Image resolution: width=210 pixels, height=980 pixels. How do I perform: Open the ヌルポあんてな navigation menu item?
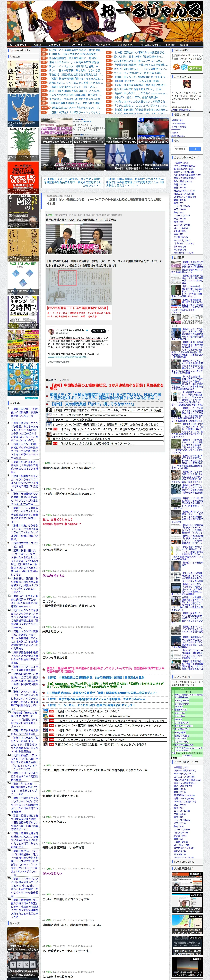tap(126, 45)
